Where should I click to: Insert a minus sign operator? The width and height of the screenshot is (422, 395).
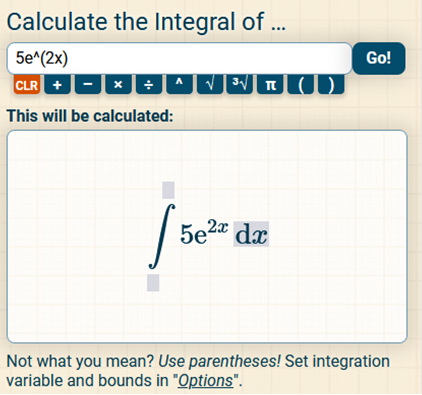88,85
